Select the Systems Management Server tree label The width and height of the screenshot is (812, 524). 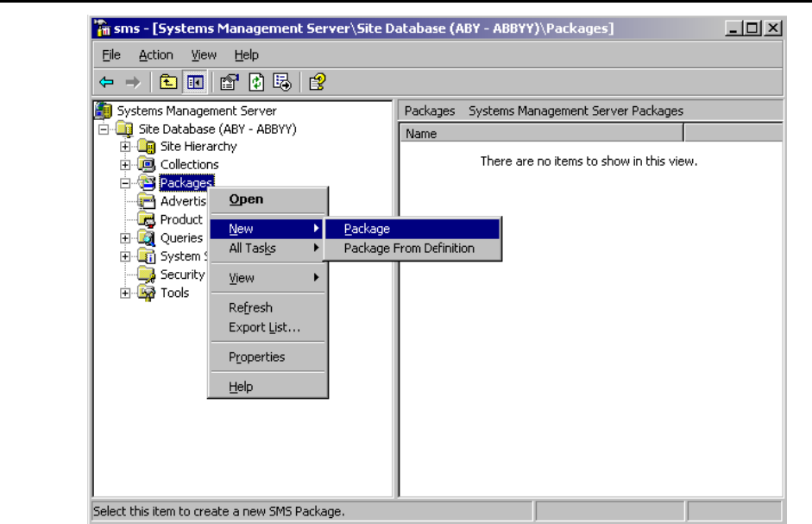[x=197, y=110]
